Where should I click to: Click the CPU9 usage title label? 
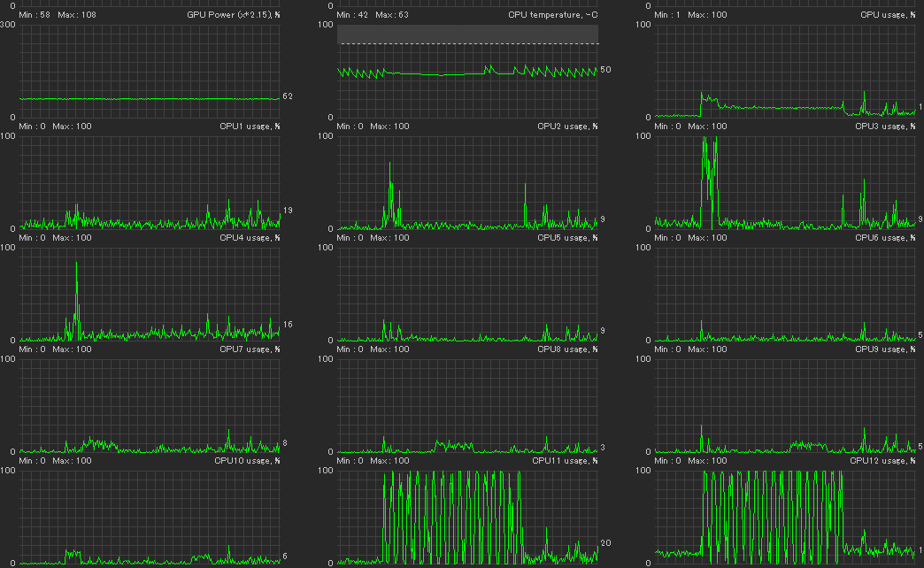[x=885, y=349]
